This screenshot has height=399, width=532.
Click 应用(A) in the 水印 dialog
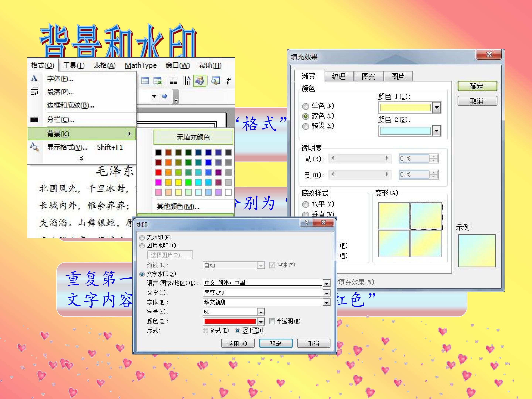click(x=238, y=343)
